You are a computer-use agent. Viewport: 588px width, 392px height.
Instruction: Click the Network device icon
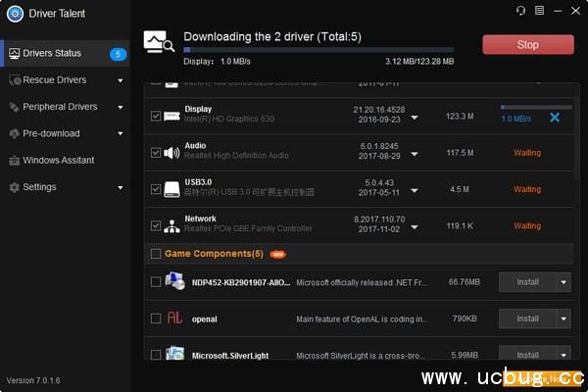(171, 225)
